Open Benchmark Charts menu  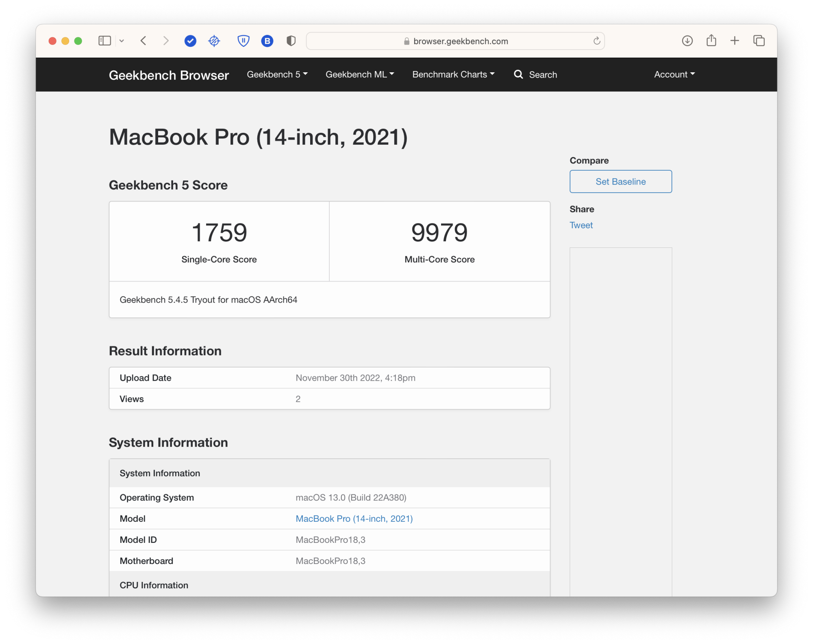tap(453, 74)
